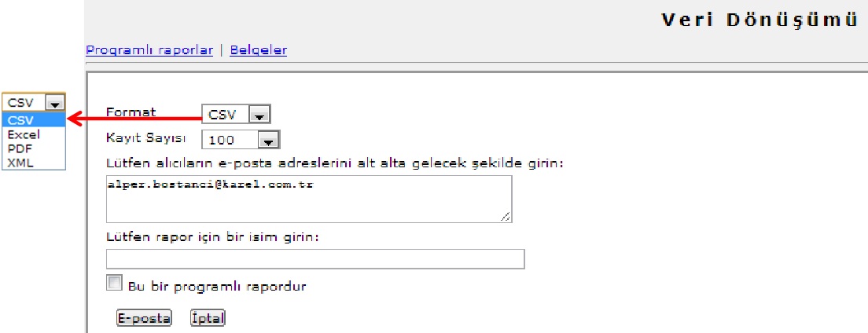Screen dimensions: 868x333
Task: Click the 'Lütfen rapor için bir isim girin' label
Action: pyautogui.click(x=211, y=236)
